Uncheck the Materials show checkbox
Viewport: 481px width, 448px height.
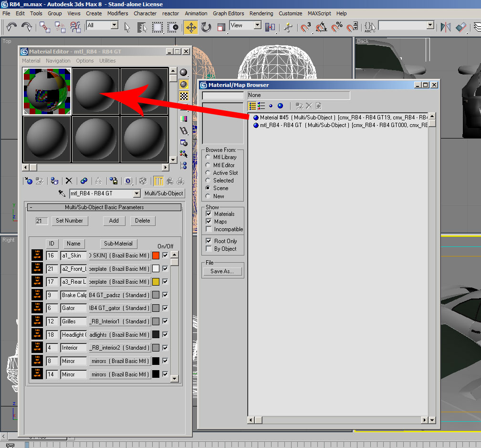pos(209,213)
